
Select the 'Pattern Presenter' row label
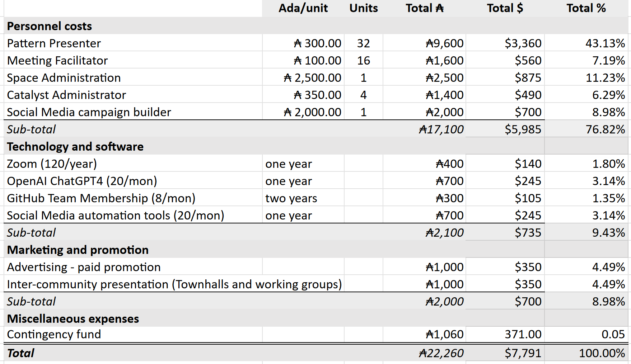54,43
